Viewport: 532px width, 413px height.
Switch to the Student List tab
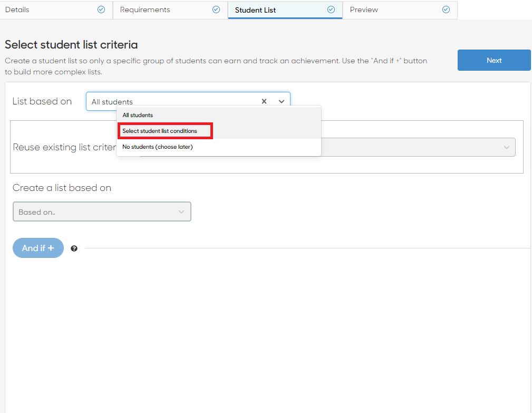coord(285,10)
